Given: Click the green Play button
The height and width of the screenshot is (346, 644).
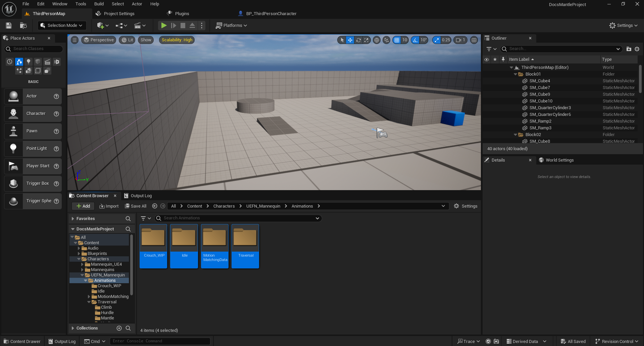Looking at the screenshot, I should click(164, 26).
